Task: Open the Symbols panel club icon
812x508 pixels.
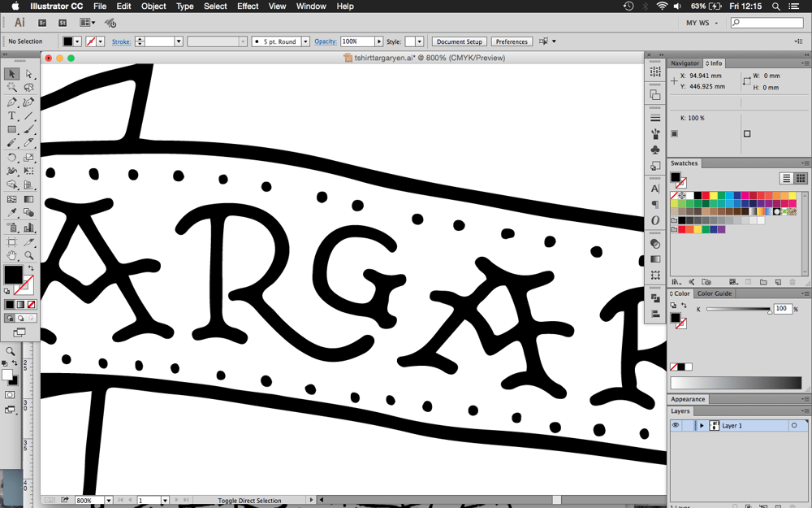Action: tap(655, 150)
